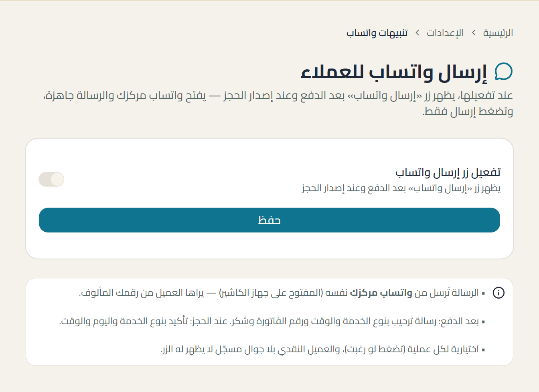Select «تنبيهات واتساب» breadcrumb item
The image size is (539, 392).
pyautogui.click(x=377, y=33)
